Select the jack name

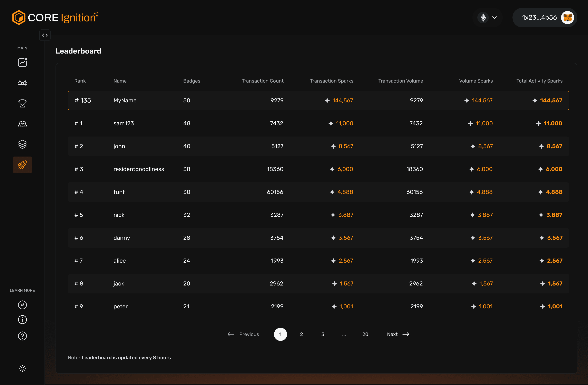point(119,284)
